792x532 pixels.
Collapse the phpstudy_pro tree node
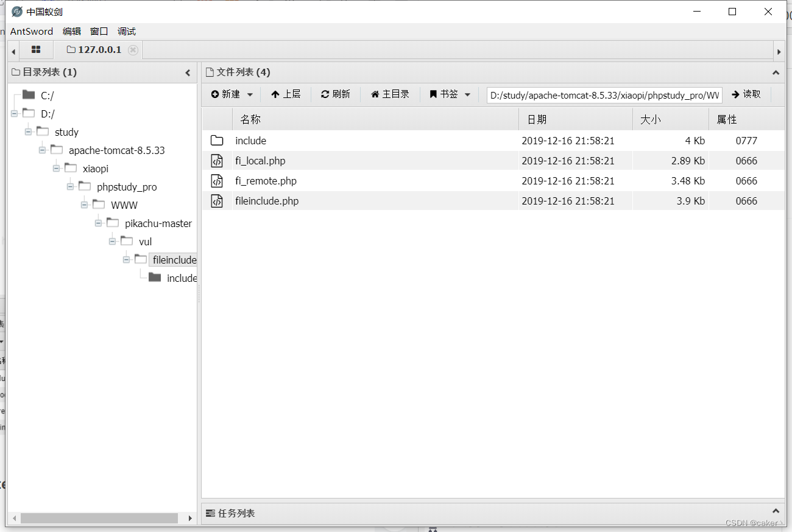coord(70,187)
